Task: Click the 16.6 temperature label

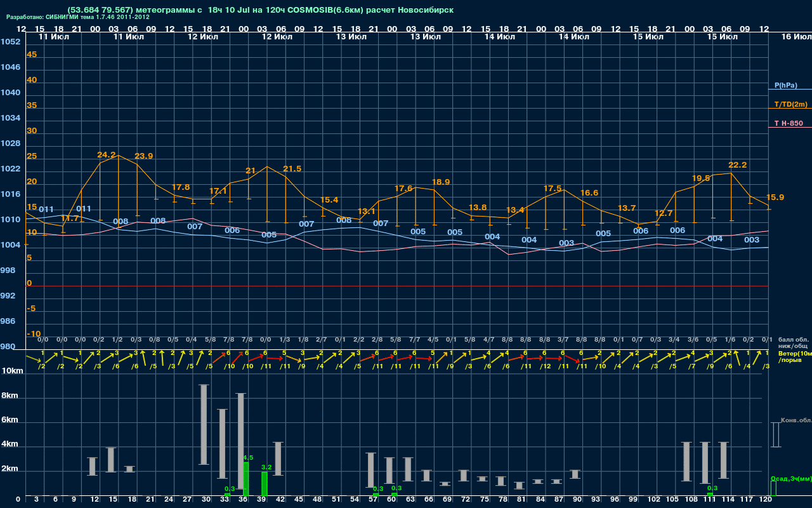Action: click(x=589, y=193)
